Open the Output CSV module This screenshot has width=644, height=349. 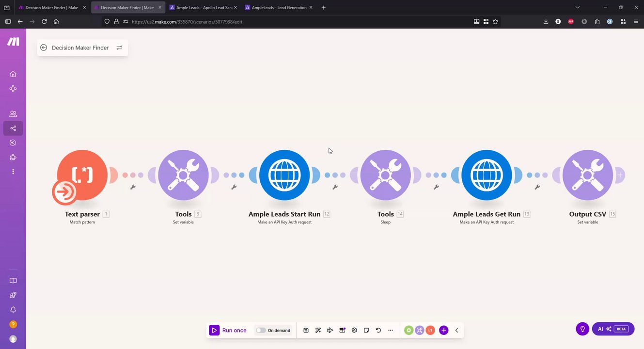tap(588, 175)
